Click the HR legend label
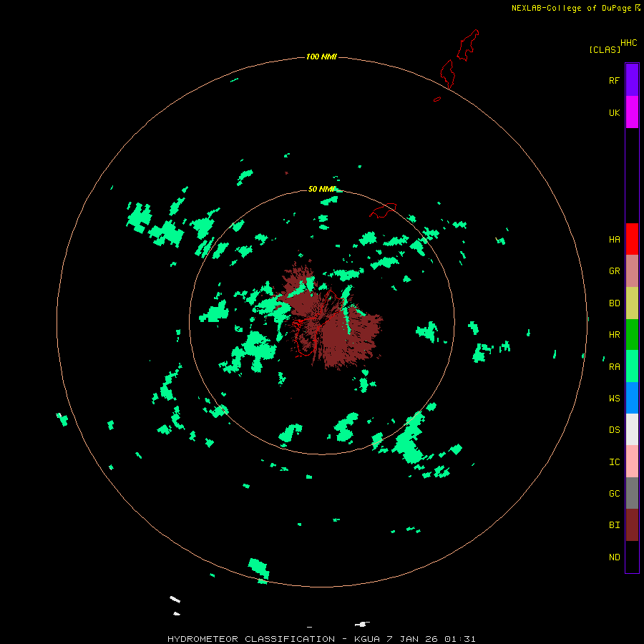Viewport: 644px width, 644px height. point(614,335)
